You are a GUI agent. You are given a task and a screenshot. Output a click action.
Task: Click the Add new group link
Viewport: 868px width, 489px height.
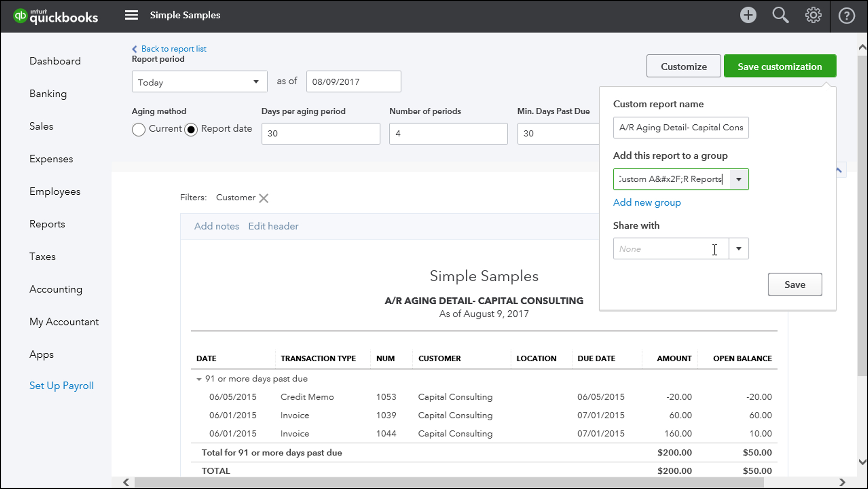pyautogui.click(x=647, y=202)
